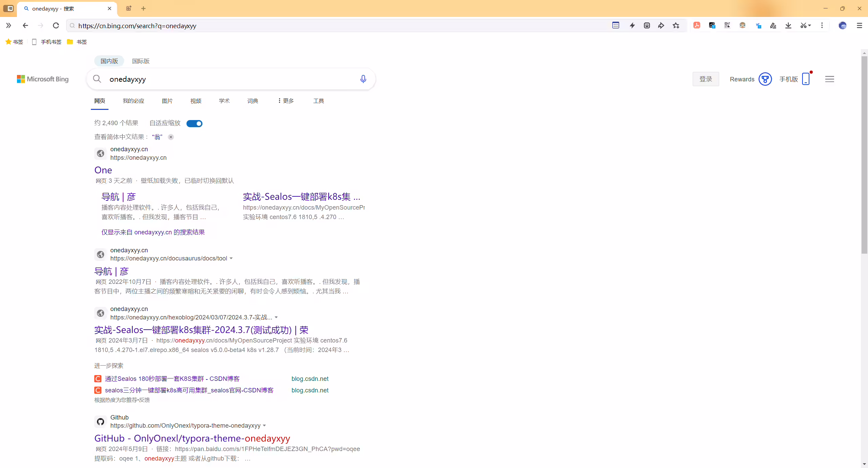868x468 pixels.
Task: Click the share arrow icon in address bar
Action: [661, 25]
